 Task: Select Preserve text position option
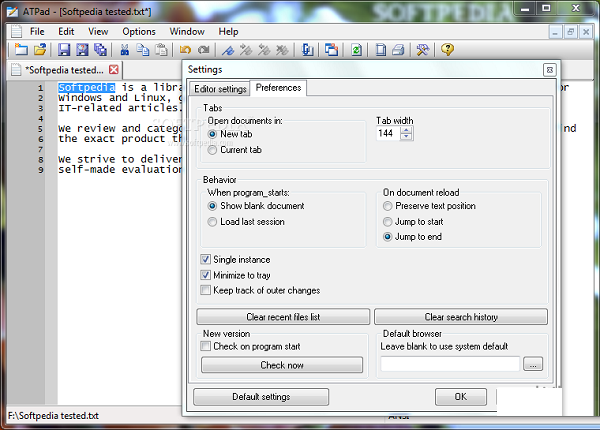coord(388,206)
